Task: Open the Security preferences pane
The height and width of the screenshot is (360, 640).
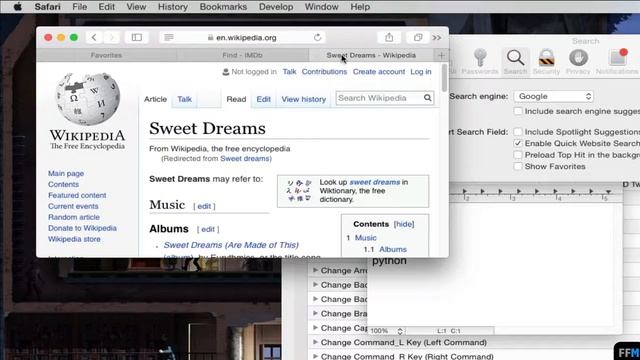Action: 546,62
